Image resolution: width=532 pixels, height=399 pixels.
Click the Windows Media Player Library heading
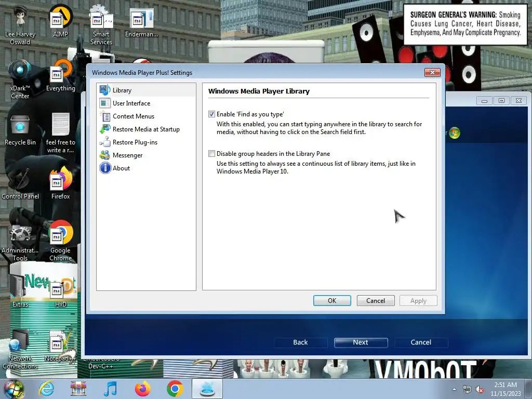click(x=259, y=91)
